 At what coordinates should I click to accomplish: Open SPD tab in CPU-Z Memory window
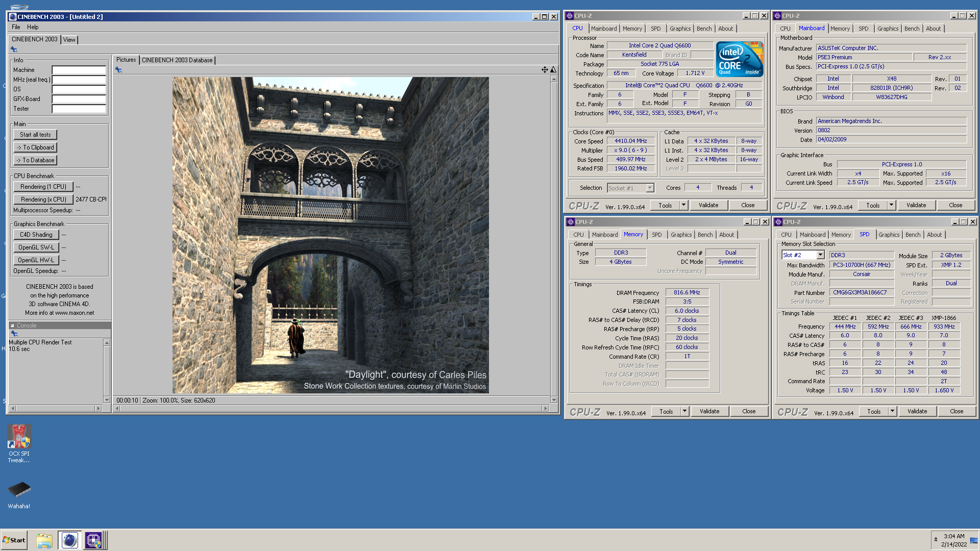click(x=656, y=235)
